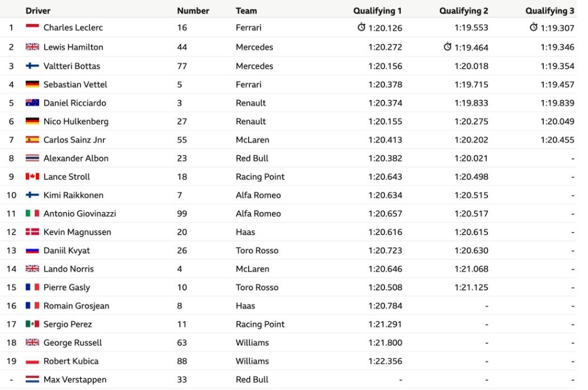Click the Mexican flag beside Sergio Perez
The image size is (588, 390).
point(32,324)
